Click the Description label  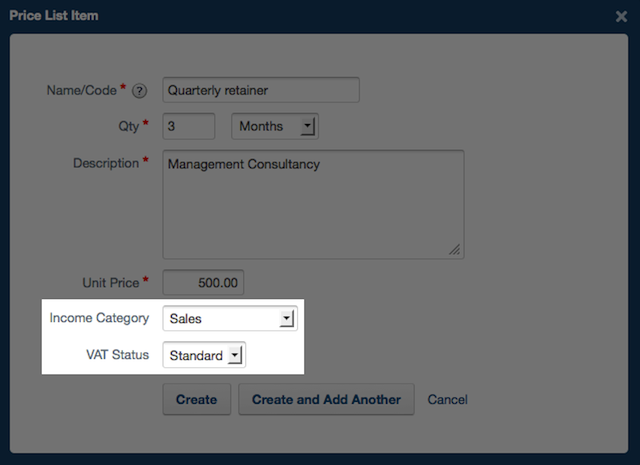coord(105,162)
